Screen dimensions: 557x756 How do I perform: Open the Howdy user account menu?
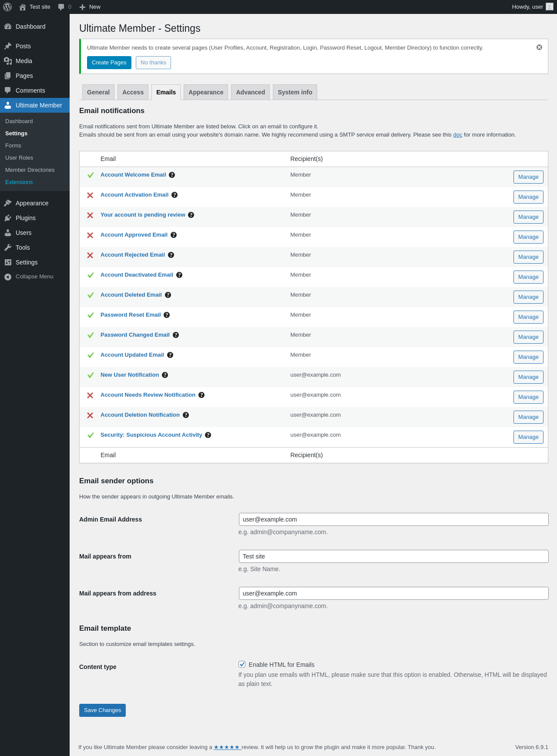(532, 7)
